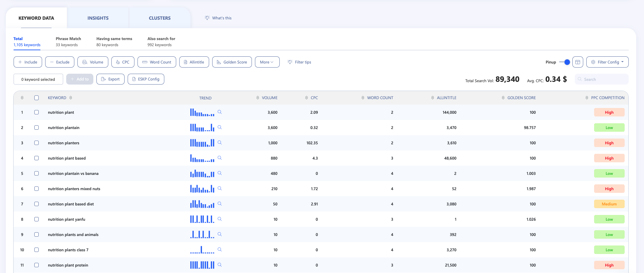Click the index column sort arrows

tap(22, 98)
